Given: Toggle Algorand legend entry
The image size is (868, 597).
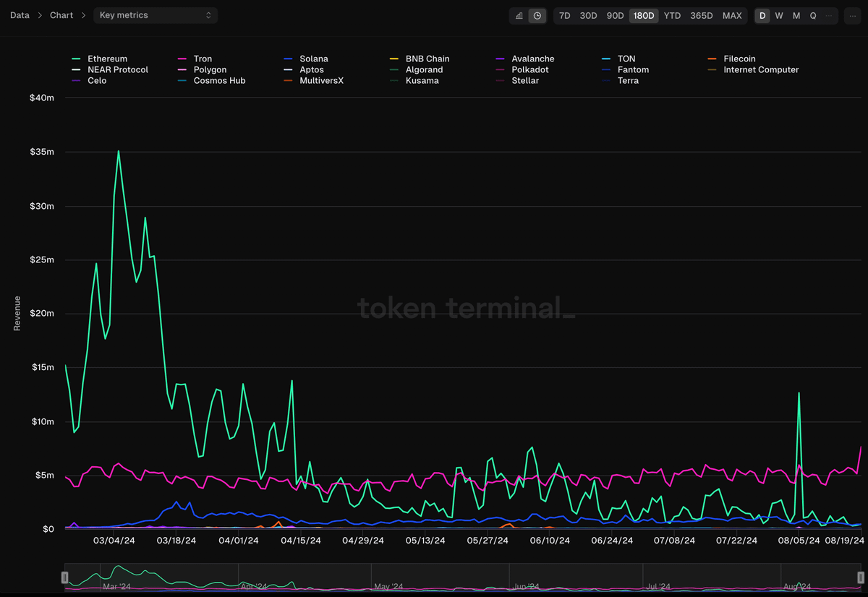Looking at the screenshot, I should [x=416, y=69].
